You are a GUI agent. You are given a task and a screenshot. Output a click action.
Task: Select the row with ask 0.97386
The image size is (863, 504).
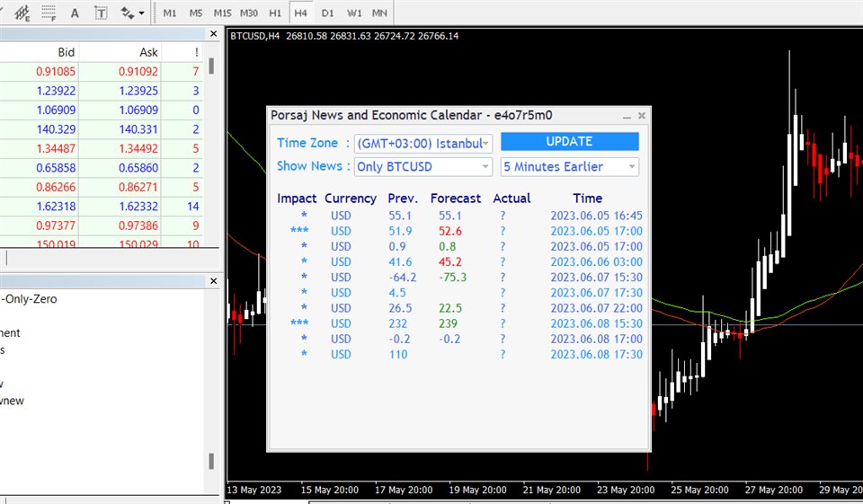pos(102,225)
